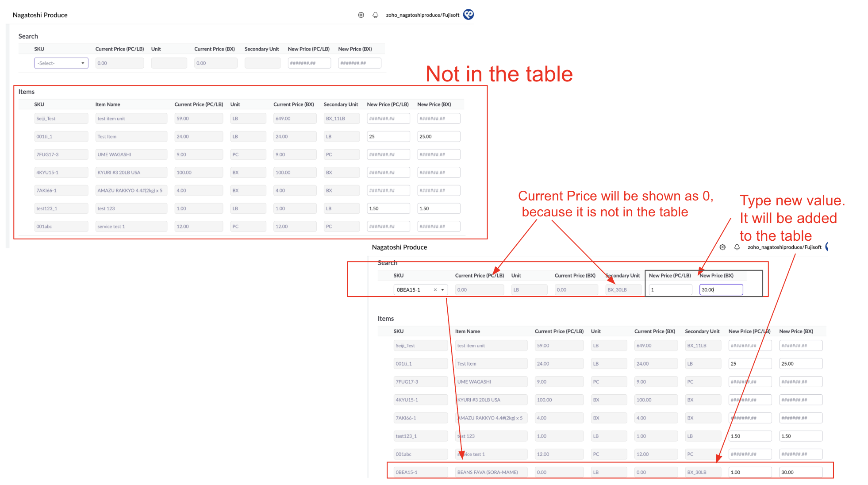This screenshot has width=868, height=485.
Task: Click the search New Price (BX) field containing 30.00
Action: click(x=721, y=290)
